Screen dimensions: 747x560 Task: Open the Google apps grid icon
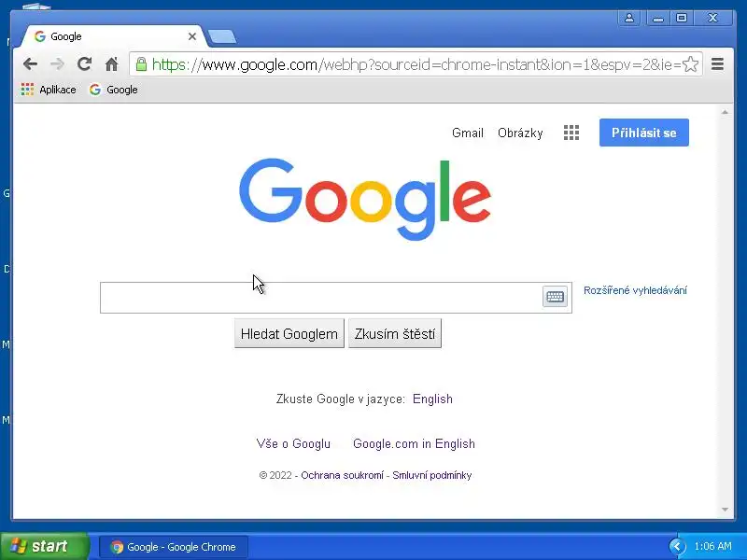(x=571, y=133)
